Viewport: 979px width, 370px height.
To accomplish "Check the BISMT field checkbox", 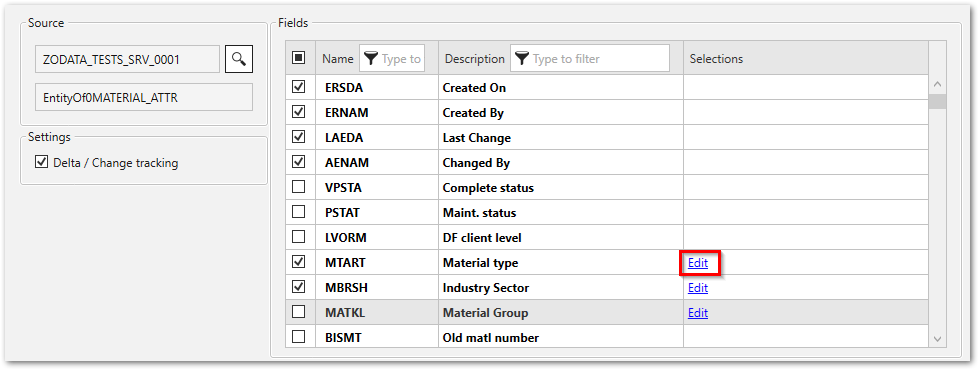I will pyautogui.click(x=299, y=337).
